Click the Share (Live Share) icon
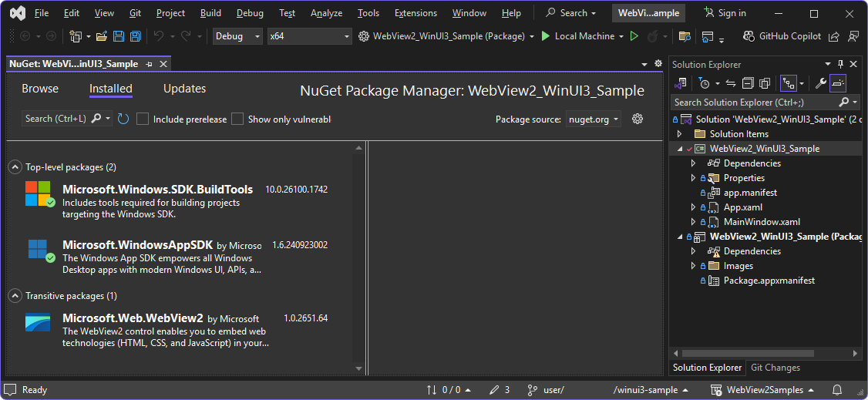Viewport: 868px width, 400px height. (x=833, y=36)
